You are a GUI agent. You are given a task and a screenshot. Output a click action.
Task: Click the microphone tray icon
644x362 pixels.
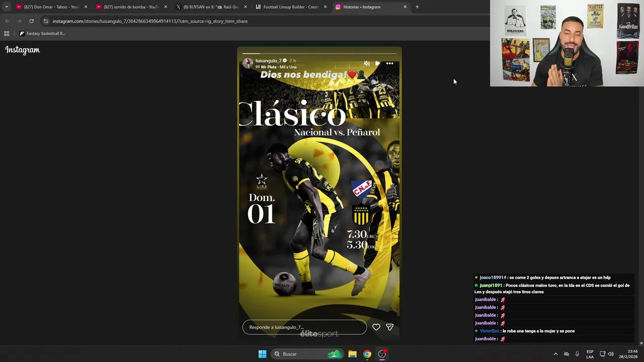click(x=577, y=354)
